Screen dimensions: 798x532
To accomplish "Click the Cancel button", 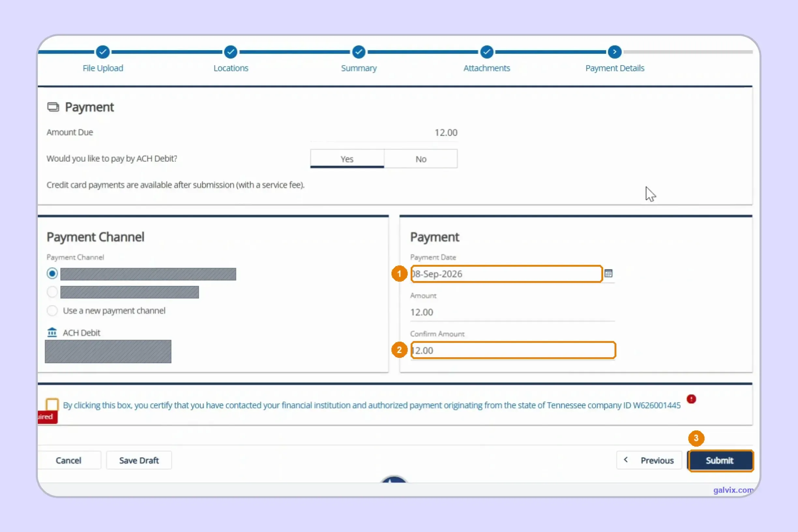I will (x=68, y=460).
